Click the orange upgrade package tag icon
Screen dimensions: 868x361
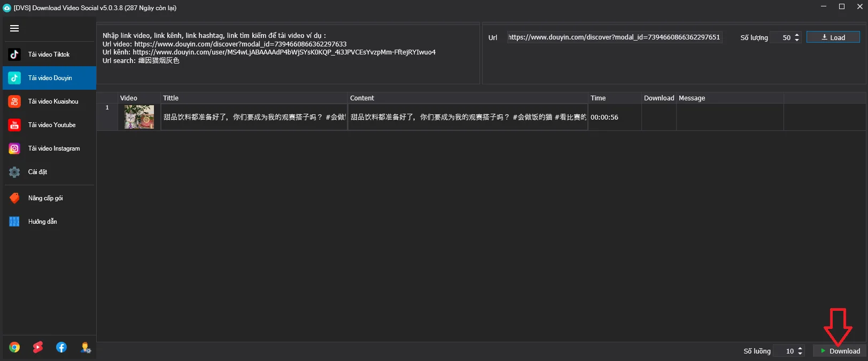click(14, 198)
